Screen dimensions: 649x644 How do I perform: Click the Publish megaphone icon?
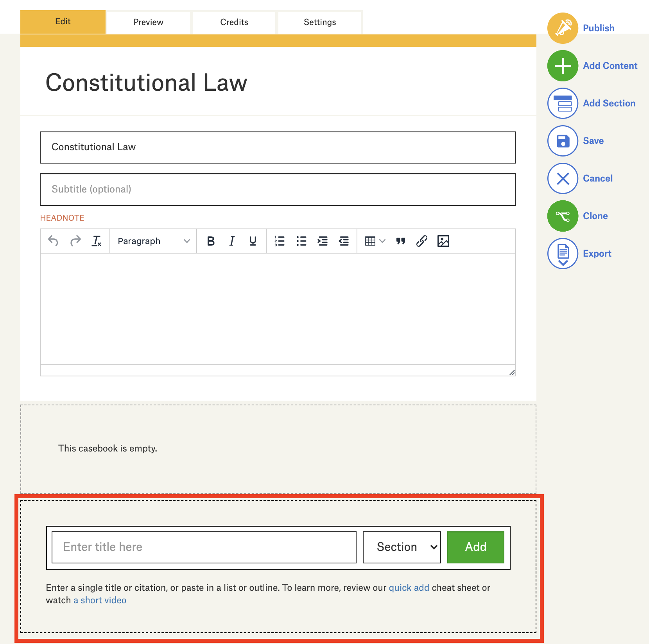pos(563,28)
